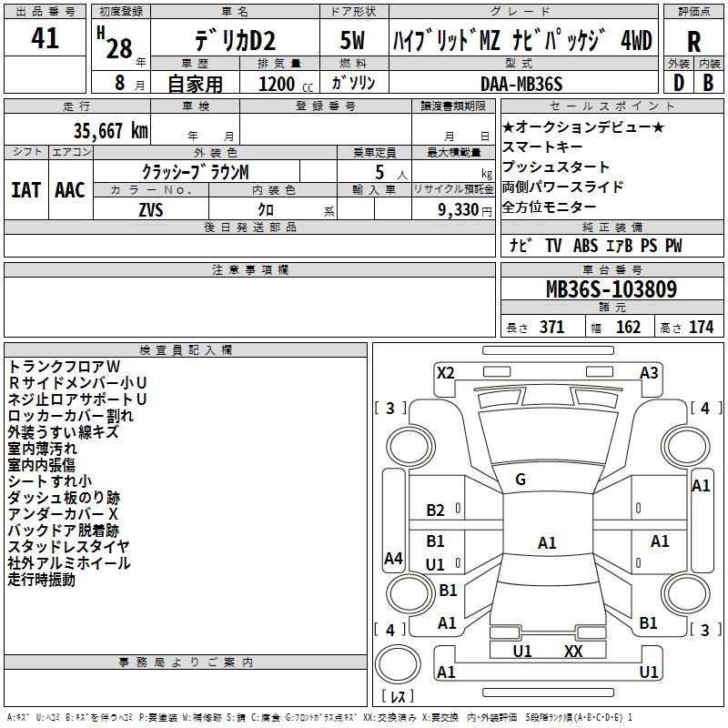Select the model code DAA-MB36S
The width and height of the screenshot is (728, 728).
(521, 84)
